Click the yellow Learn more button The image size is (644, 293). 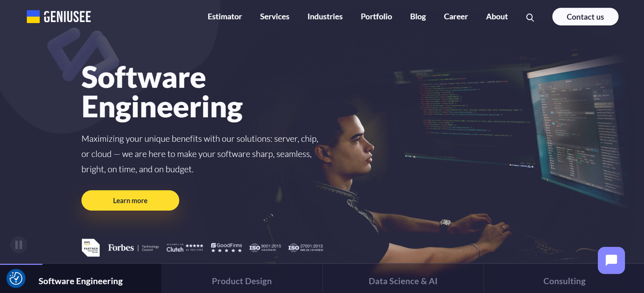[x=130, y=201]
